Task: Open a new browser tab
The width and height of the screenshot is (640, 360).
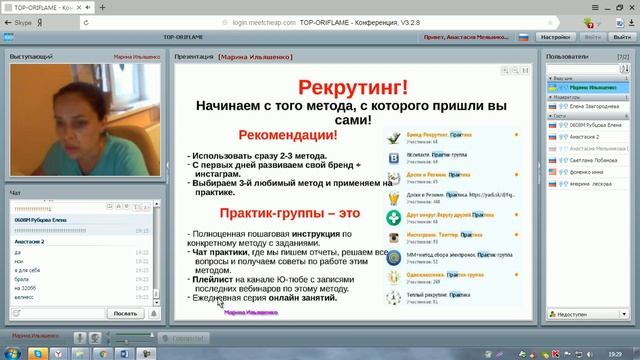Action: (x=102, y=7)
